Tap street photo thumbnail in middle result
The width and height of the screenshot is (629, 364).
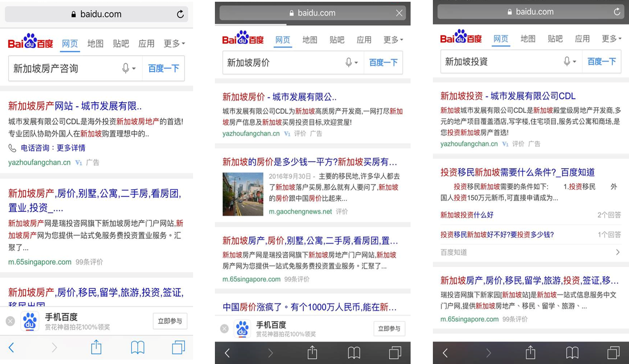243,194
